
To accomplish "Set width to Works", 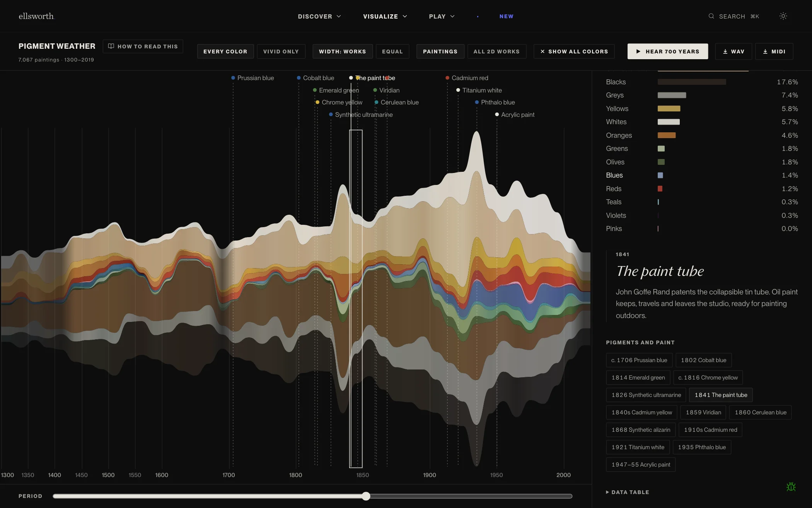I will coord(343,51).
